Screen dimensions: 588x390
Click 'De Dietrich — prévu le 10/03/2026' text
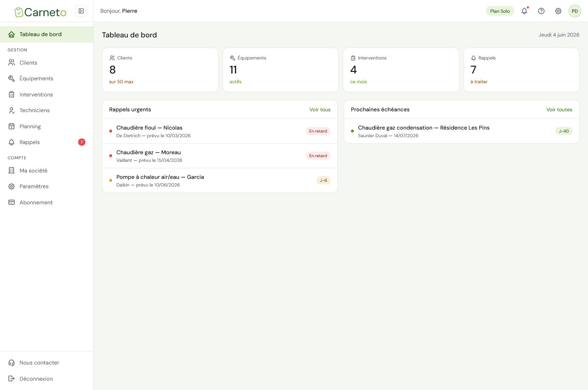pos(153,136)
